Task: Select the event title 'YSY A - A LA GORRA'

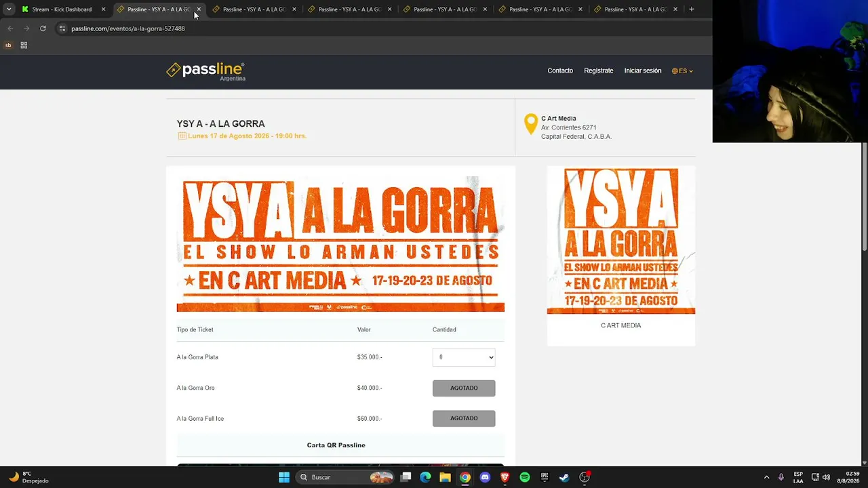Action: click(x=220, y=123)
